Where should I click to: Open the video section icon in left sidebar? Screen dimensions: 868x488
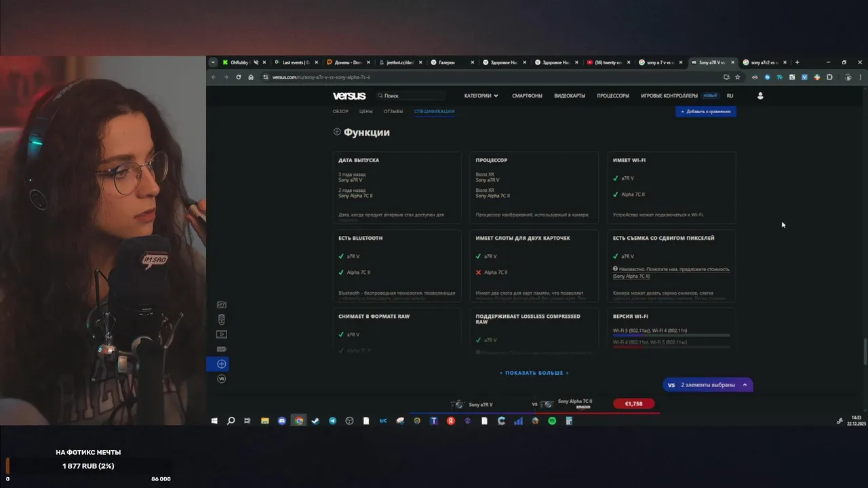point(222,334)
